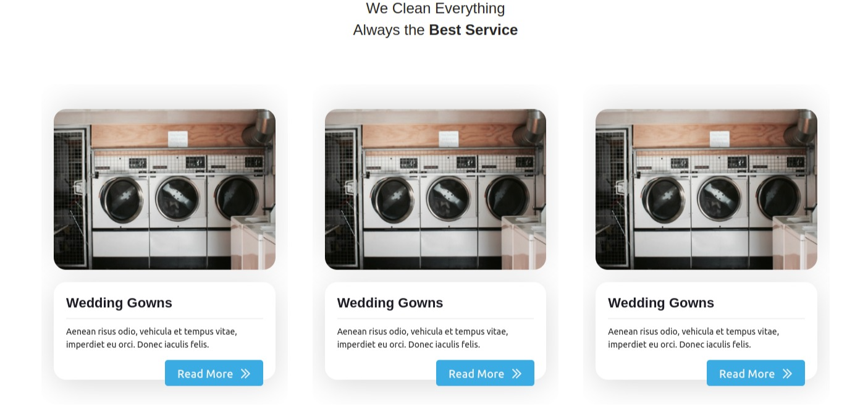
Task: Click the Aenean risus odio description in the middle card
Action: [x=423, y=338]
